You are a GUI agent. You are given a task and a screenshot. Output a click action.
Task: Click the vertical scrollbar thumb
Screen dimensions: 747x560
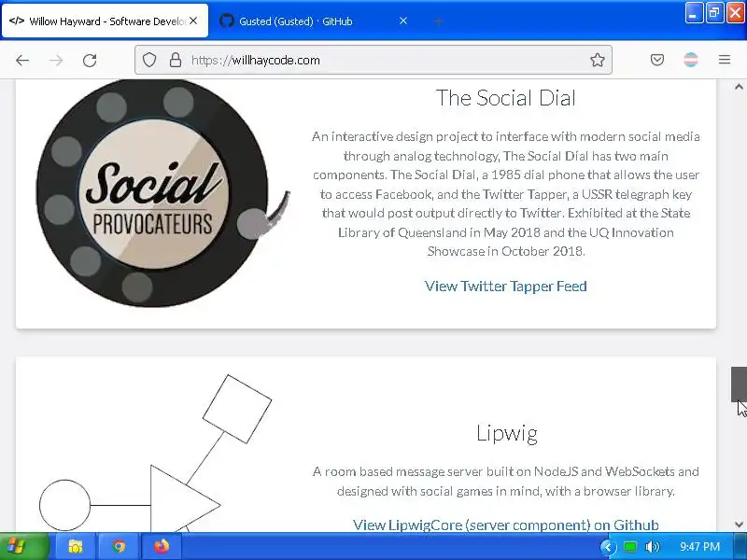[739, 385]
